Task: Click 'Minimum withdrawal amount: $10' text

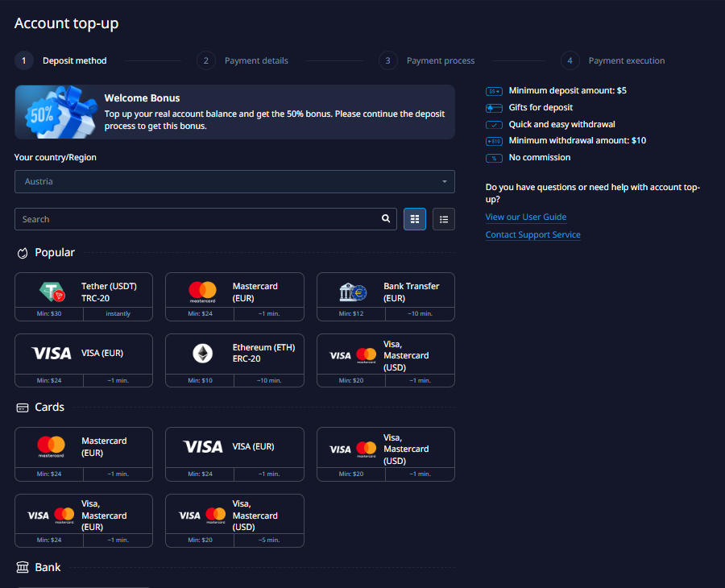Action: coord(577,140)
